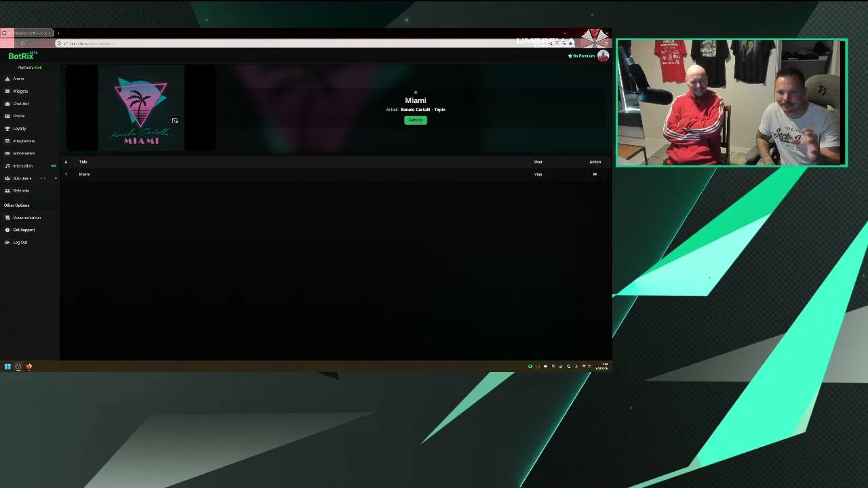Image resolution: width=868 pixels, height=488 pixels.
Task: Click Get Support link
Action: (x=24, y=230)
